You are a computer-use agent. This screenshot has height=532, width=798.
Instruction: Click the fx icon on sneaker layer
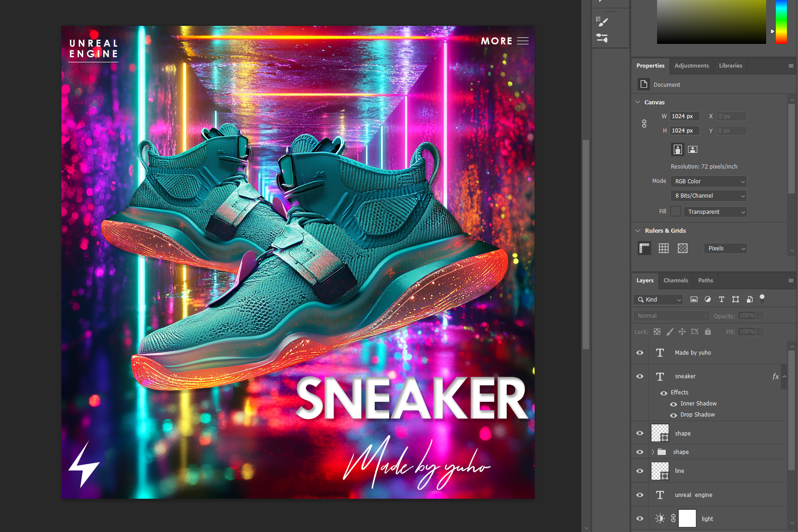(x=775, y=376)
